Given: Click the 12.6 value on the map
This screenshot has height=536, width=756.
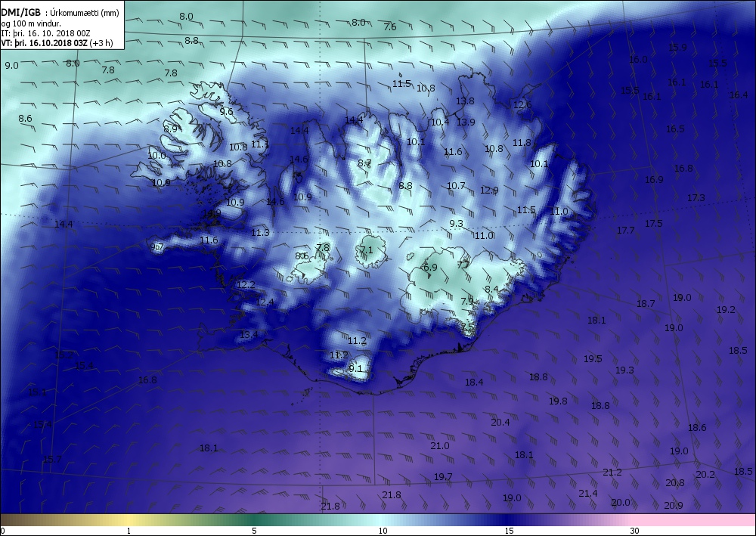Looking at the screenshot, I should tap(522, 104).
